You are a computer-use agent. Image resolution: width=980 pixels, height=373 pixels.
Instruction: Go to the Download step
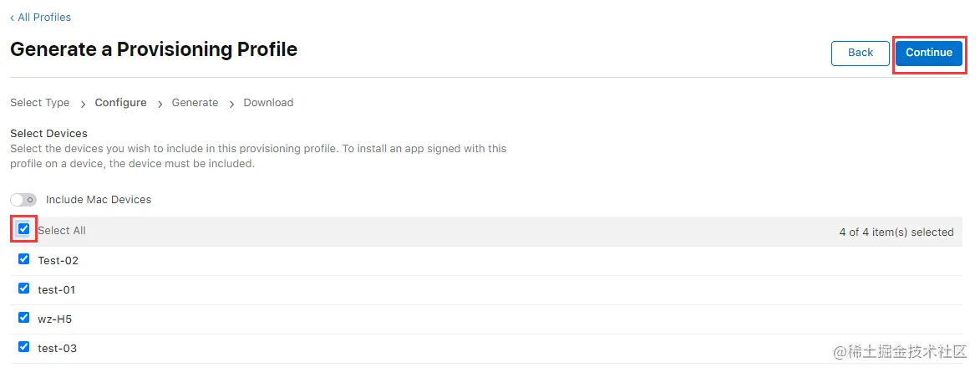(x=268, y=103)
